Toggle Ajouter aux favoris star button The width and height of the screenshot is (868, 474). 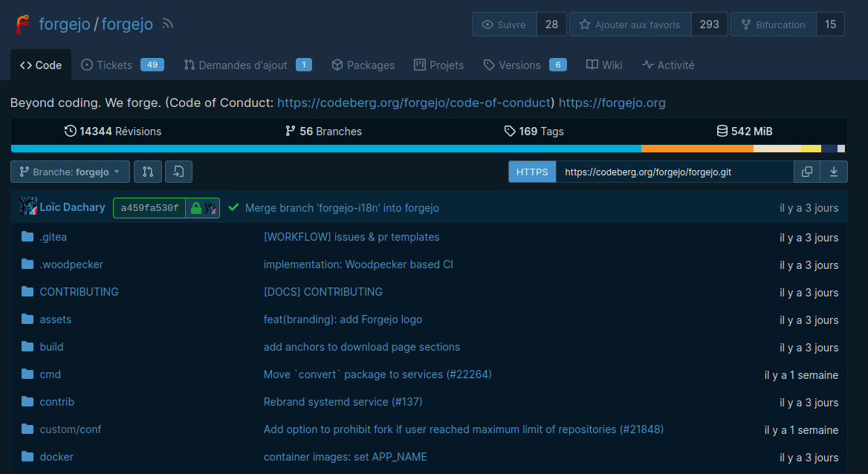tap(630, 25)
